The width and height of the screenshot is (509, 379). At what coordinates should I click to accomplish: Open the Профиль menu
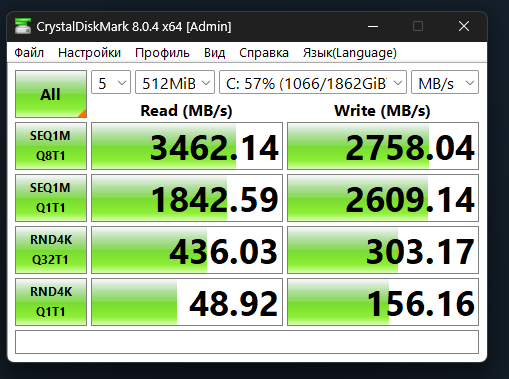(x=162, y=53)
